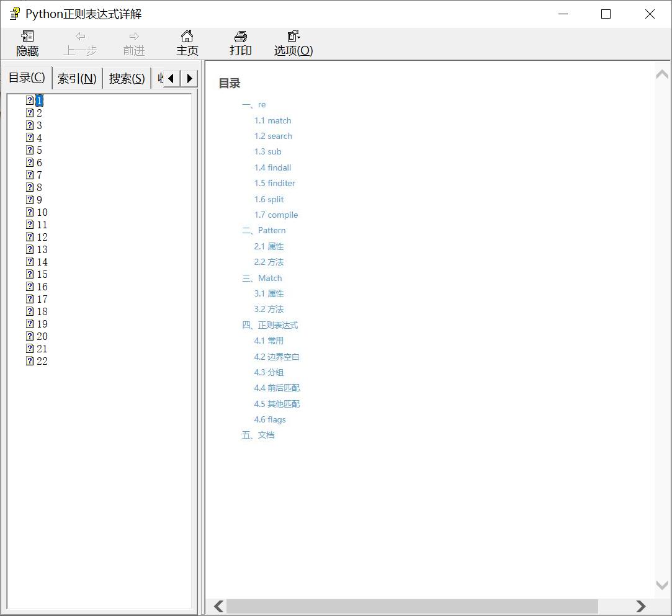Switch to the Search (搜索) tab
672x616 pixels.
click(127, 79)
